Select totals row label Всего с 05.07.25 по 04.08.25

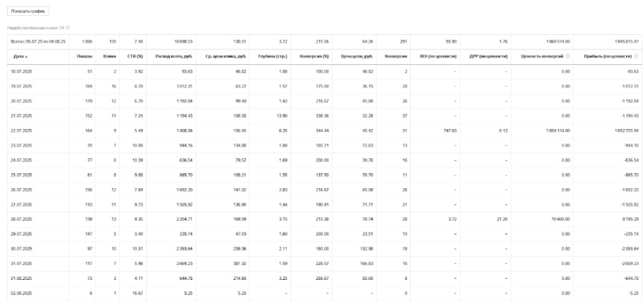click(x=38, y=41)
